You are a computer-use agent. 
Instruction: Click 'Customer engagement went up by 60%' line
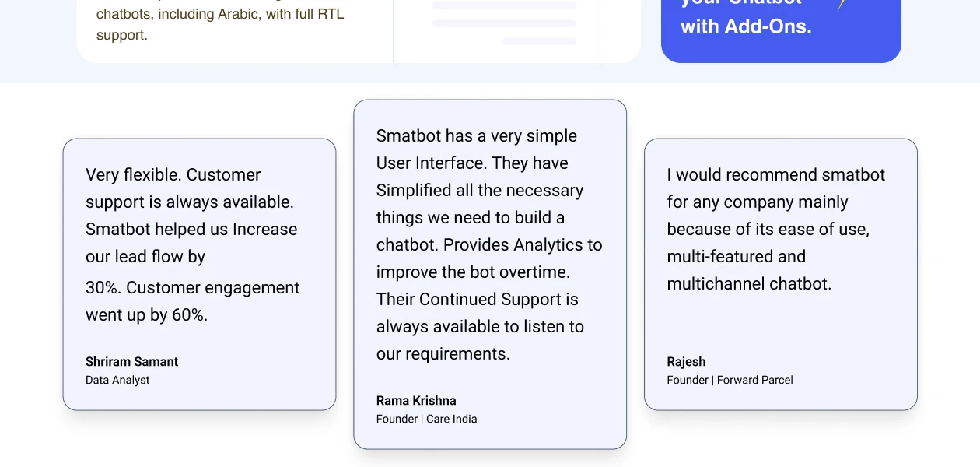pos(192,301)
